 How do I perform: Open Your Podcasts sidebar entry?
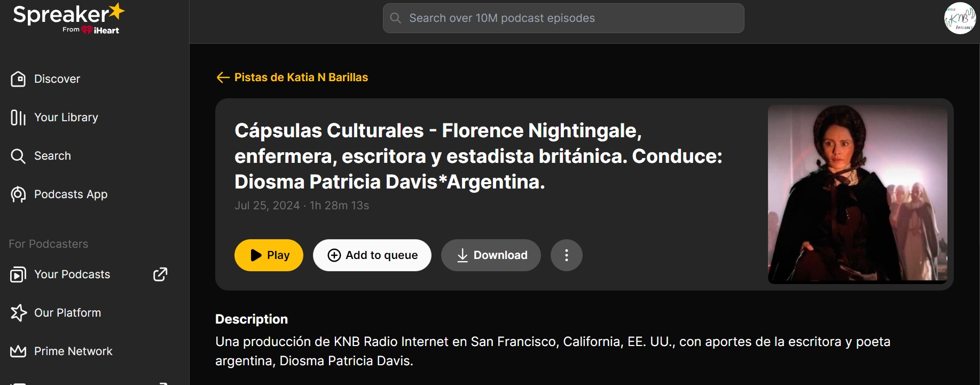point(72,274)
